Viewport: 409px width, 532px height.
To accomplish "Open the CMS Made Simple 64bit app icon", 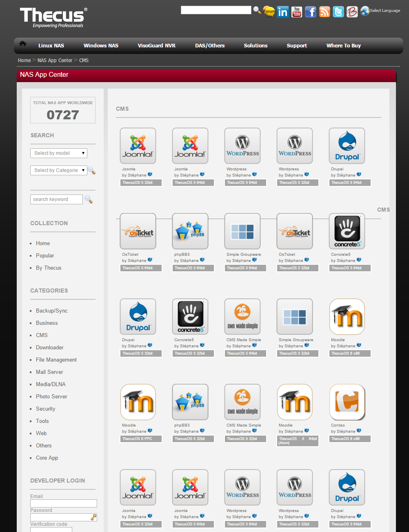I will [x=242, y=317].
